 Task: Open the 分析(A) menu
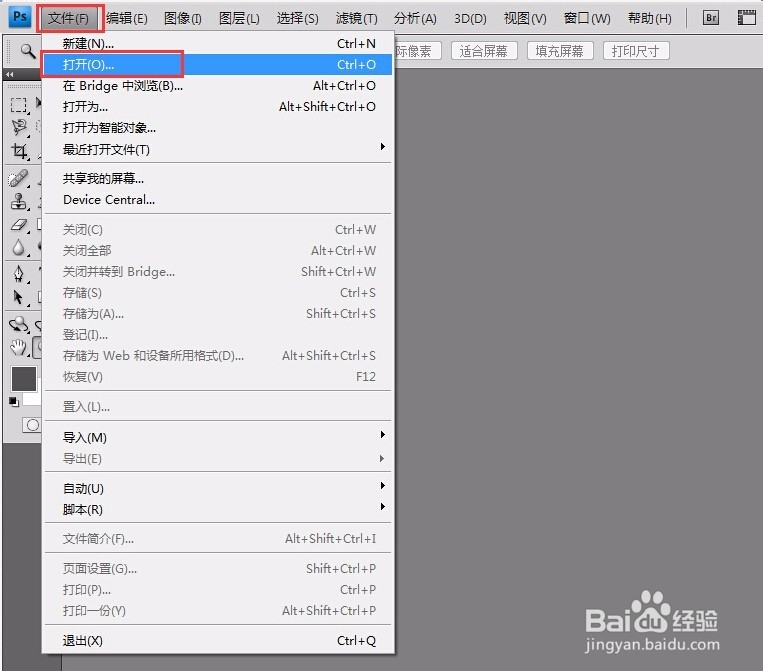coord(415,18)
